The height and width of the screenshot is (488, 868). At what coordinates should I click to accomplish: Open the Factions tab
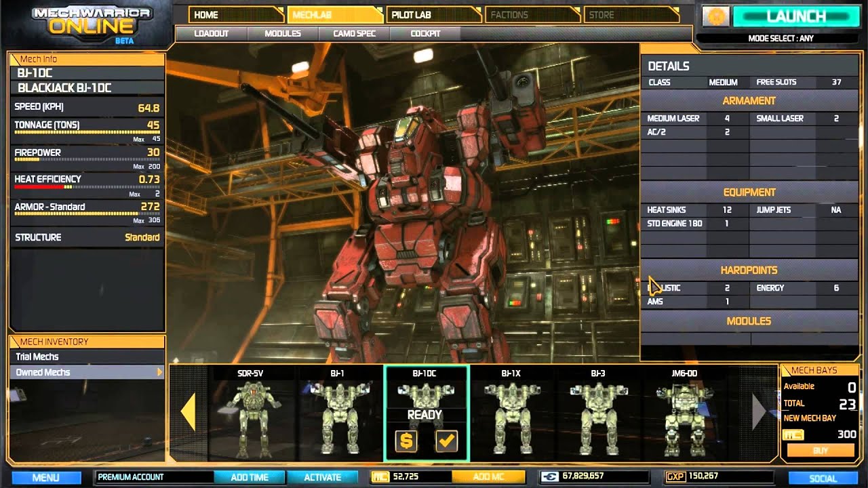[x=532, y=14]
